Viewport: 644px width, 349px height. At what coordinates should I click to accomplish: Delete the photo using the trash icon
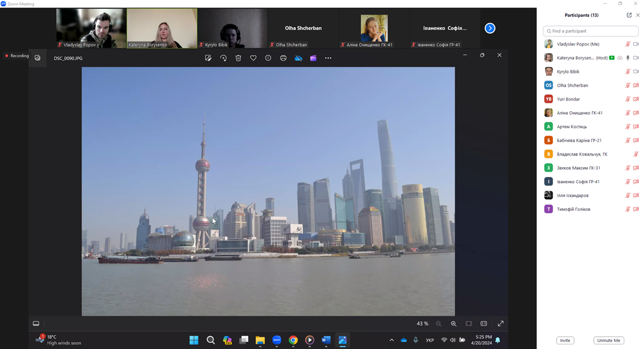coord(239,58)
